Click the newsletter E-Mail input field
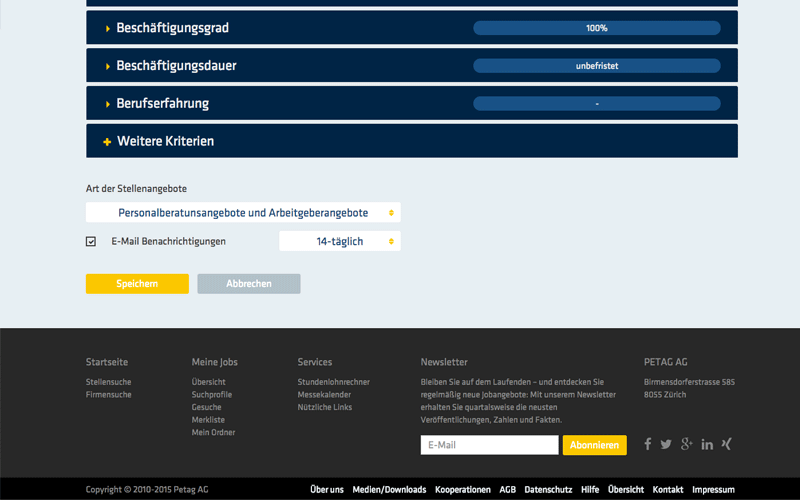 click(x=489, y=445)
